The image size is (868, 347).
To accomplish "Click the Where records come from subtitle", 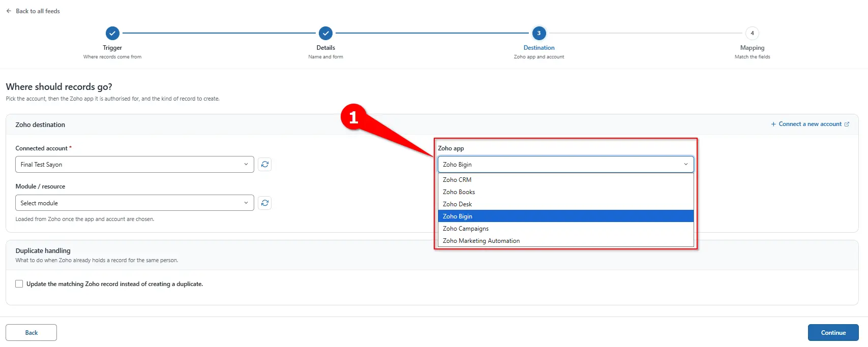I will pyautogui.click(x=112, y=57).
